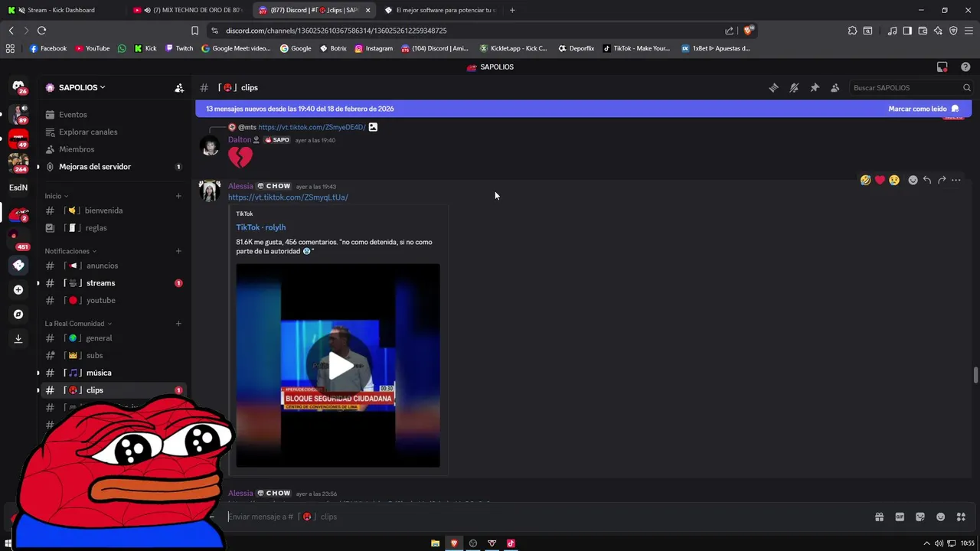980x551 pixels.
Task: Go to the reglas channel
Action: click(x=113, y=228)
